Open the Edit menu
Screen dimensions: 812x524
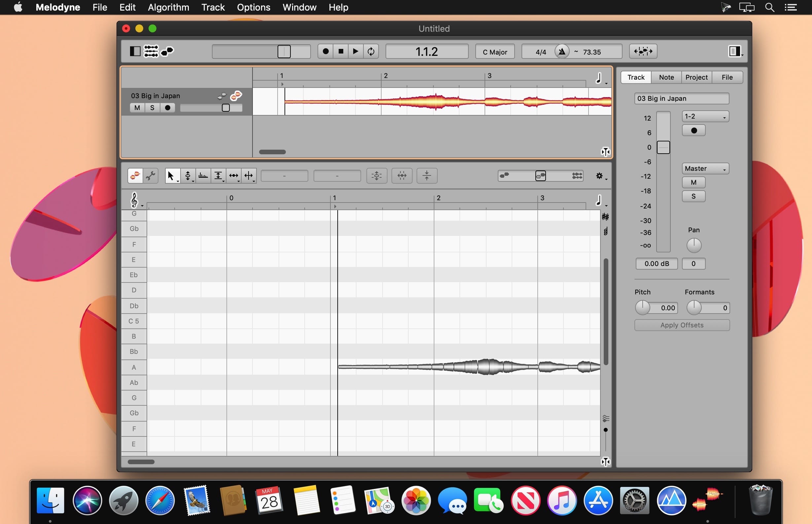pyautogui.click(x=127, y=7)
